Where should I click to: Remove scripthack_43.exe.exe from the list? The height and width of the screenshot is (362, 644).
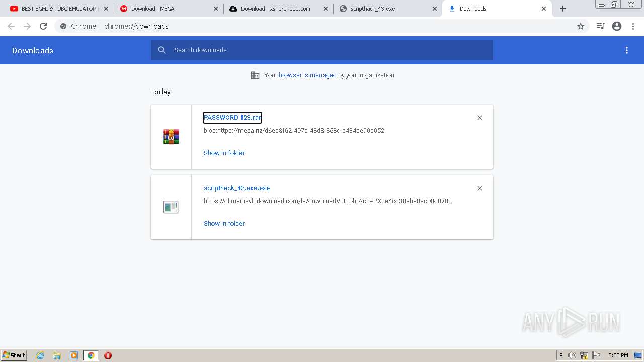point(480,188)
